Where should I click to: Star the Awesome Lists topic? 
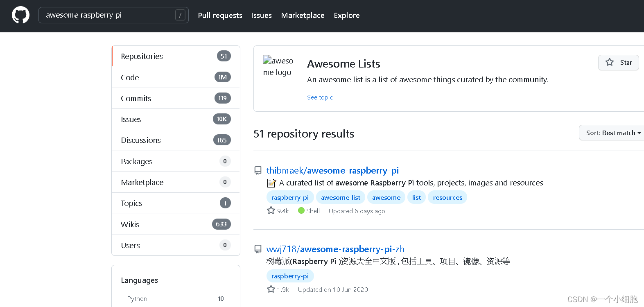[x=618, y=63]
